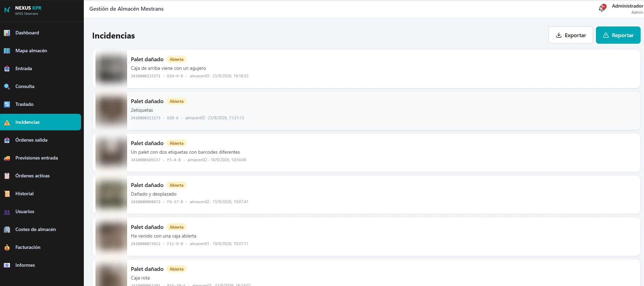View photo of "Ha venido con una caja abierta" incident

[x=111, y=236]
